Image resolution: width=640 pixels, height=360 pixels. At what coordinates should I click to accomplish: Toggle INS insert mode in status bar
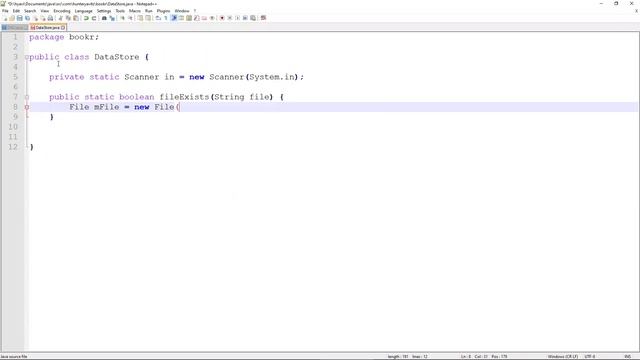(627, 357)
